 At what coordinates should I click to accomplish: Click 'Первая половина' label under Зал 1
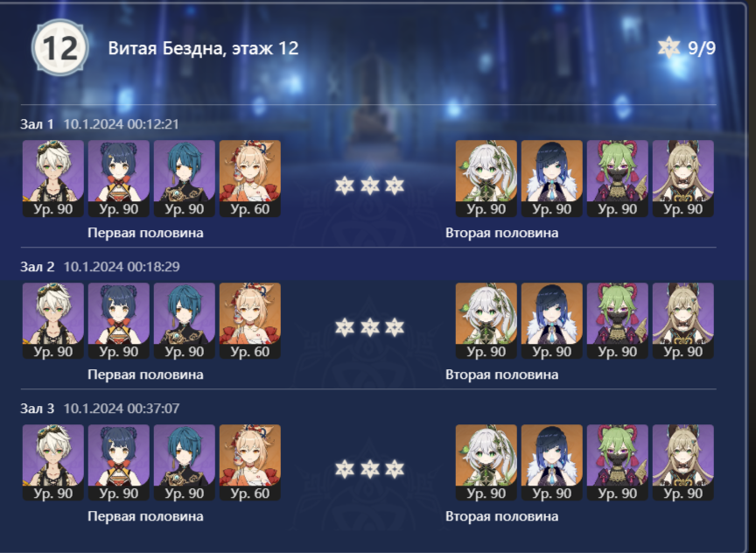click(145, 233)
